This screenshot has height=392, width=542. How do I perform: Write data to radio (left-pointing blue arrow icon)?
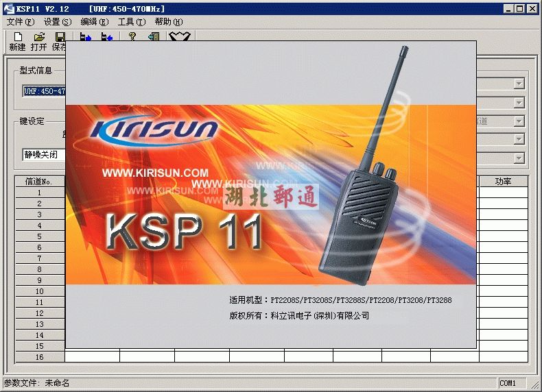[107, 36]
